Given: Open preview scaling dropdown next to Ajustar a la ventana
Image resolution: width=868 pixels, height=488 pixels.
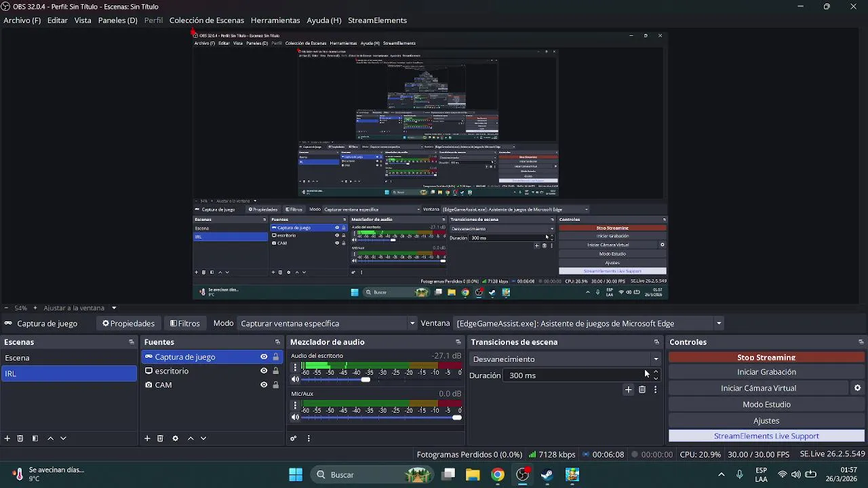Looking at the screenshot, I should (x=114, y=308).
